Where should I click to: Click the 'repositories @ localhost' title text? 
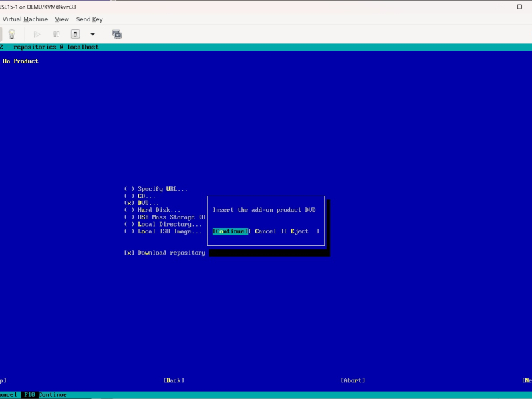56,47
